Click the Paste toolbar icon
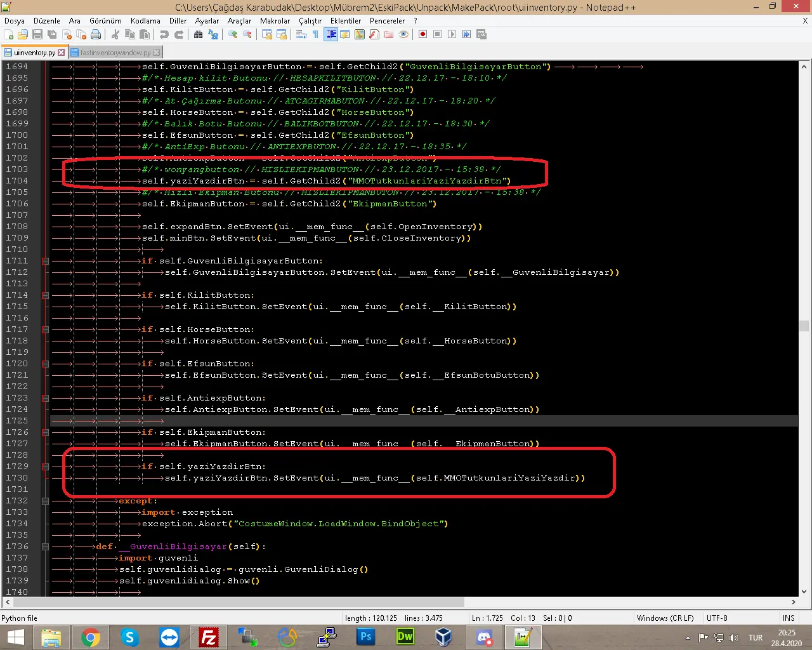 pyautogui.click(x=145, y=34)
